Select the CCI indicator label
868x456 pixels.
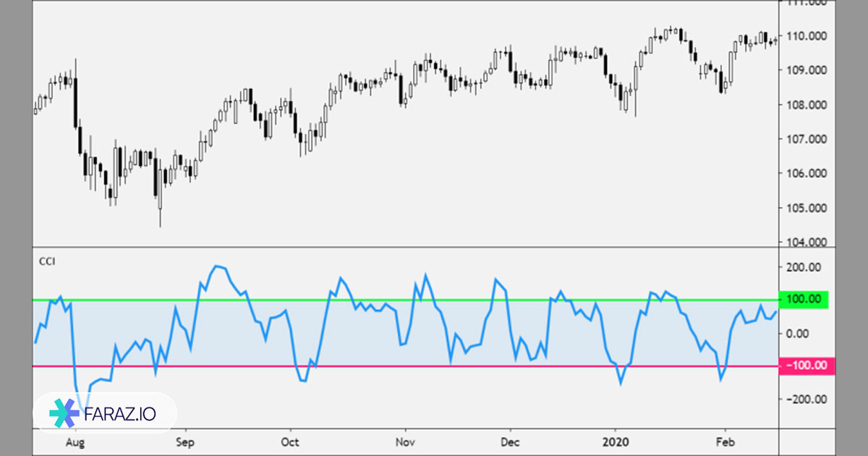click(46, 262)
